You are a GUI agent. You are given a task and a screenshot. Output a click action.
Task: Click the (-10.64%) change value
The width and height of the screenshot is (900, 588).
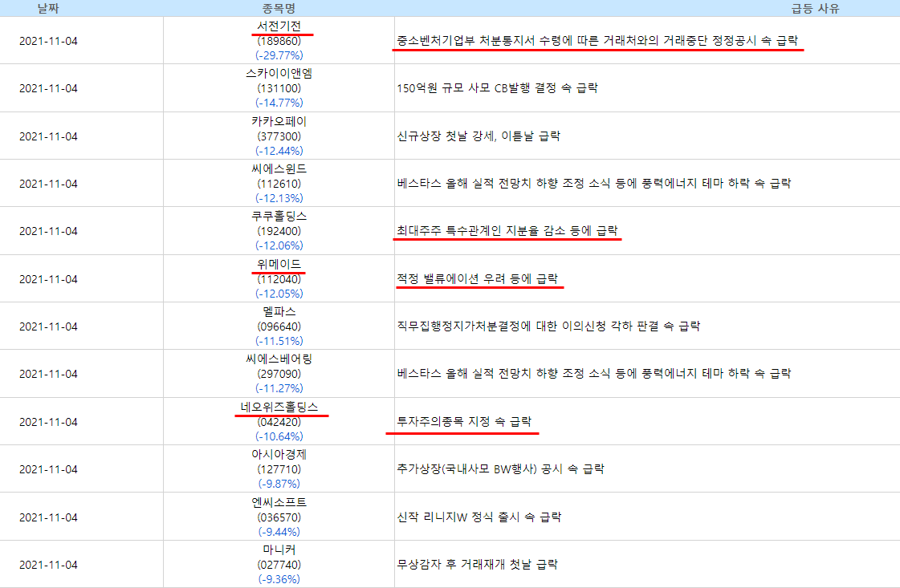coord(279,436)
